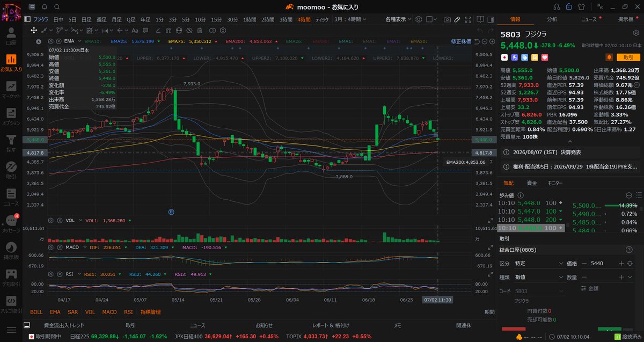
Task: Select the 日足 daily timeframe
Action: pos(86,19)
